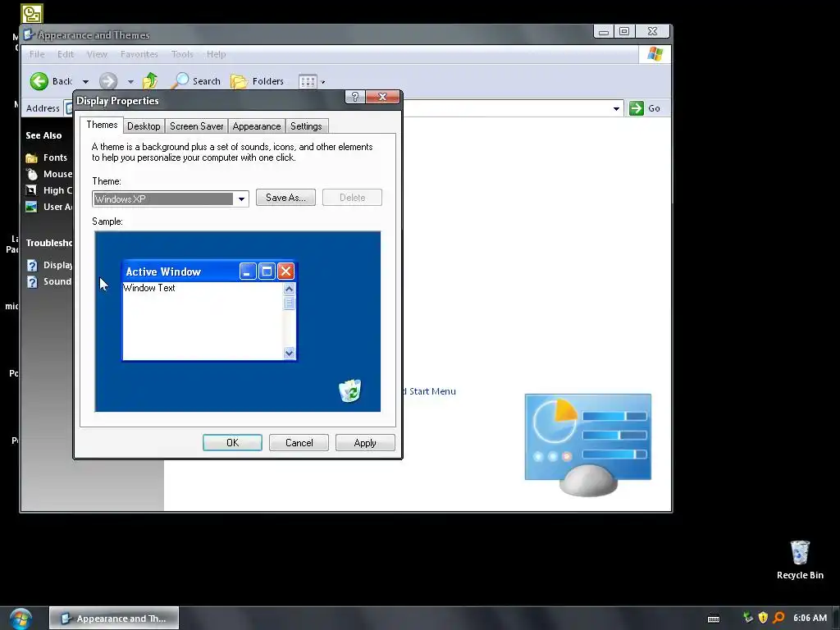
Task: Click the sample window's scroll up arrow
Action: click(x=290, y=290)
